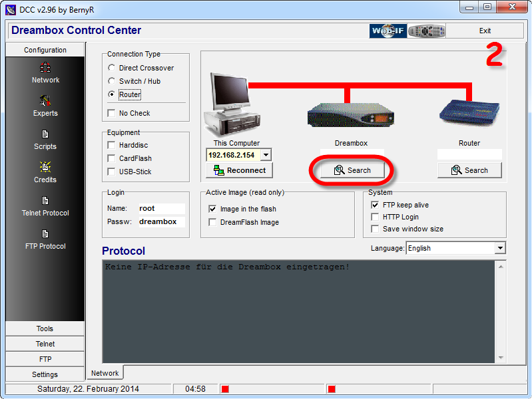The height and width of the screenshot is (399, 532).
Task: Click Search button under Dreambox
Action: click(x=352, y=170)
